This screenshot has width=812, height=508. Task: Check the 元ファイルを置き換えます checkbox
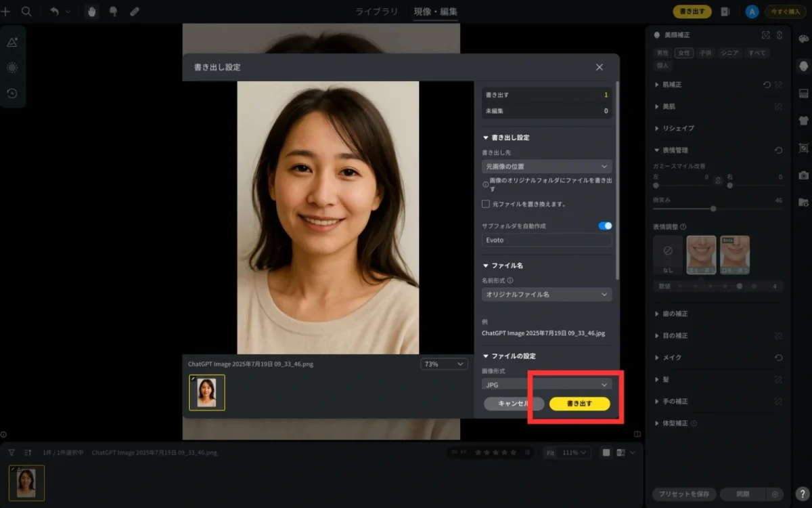pyautogui.click(x=486, y=203)
